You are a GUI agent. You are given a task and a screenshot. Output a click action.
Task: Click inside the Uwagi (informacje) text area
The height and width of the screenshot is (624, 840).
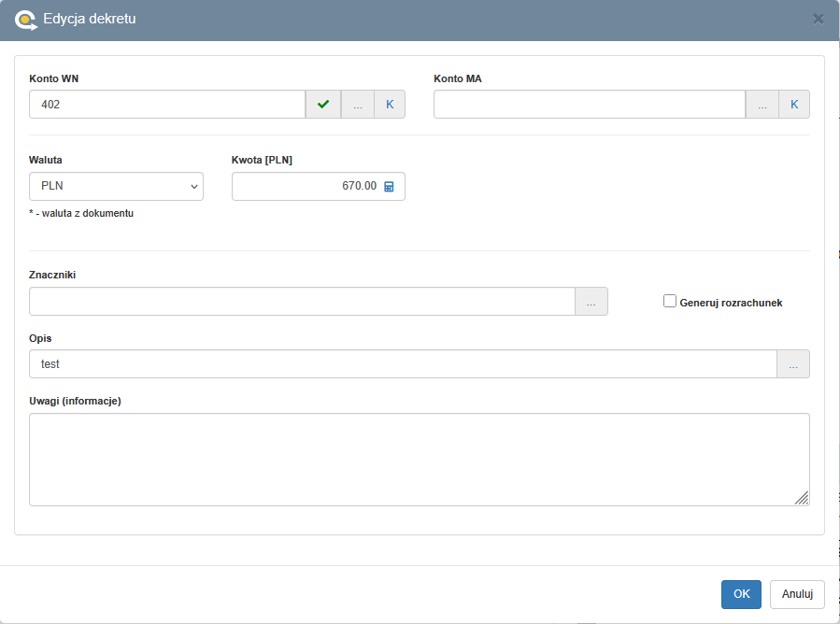419,459
